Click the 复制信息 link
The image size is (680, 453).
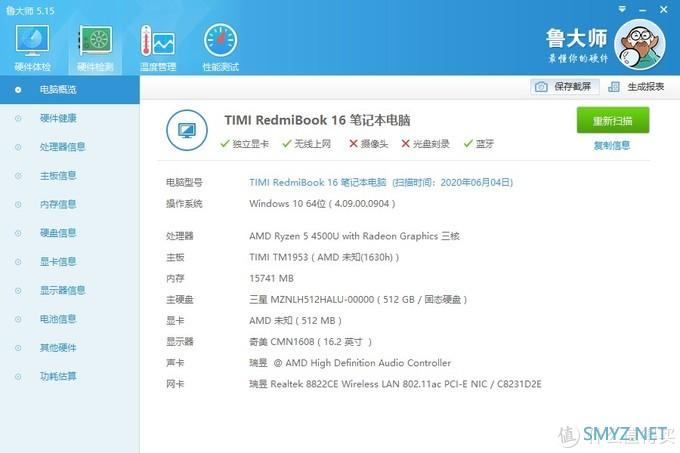coord(611,145)
